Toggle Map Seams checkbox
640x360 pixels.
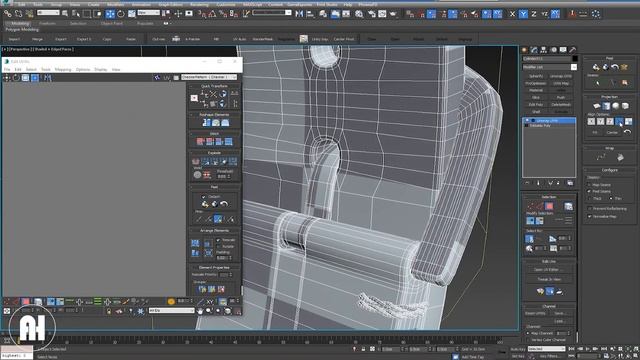tap(589, 185)
